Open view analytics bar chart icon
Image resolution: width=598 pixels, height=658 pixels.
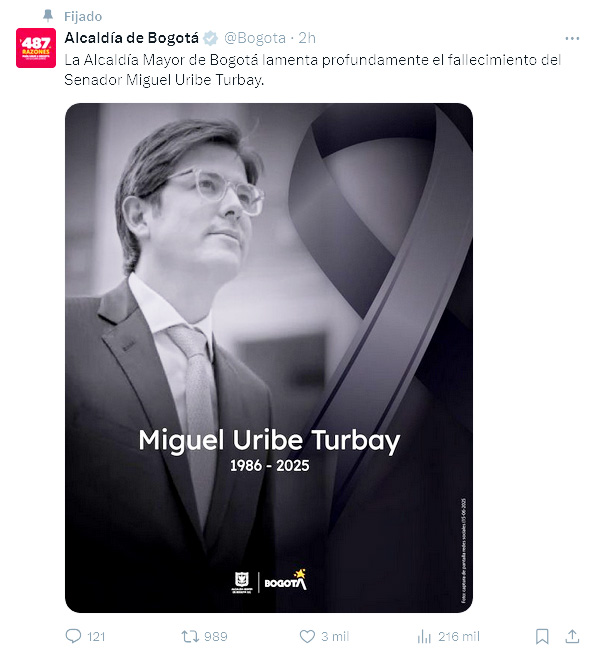[x=424, y=637]
